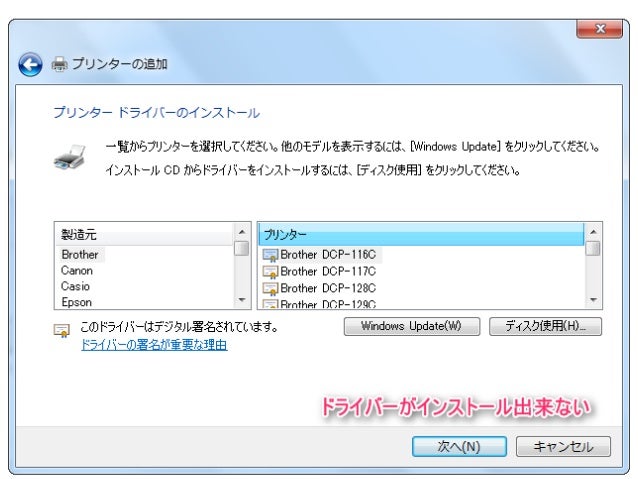Select Epson in the manufacturer list

pyautogui.click(x=76, y=302)
